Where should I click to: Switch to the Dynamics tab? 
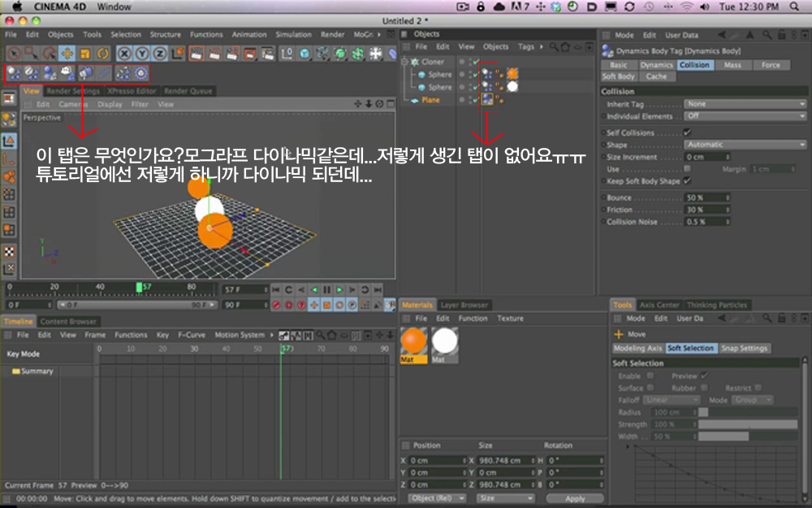click(657, 65)
